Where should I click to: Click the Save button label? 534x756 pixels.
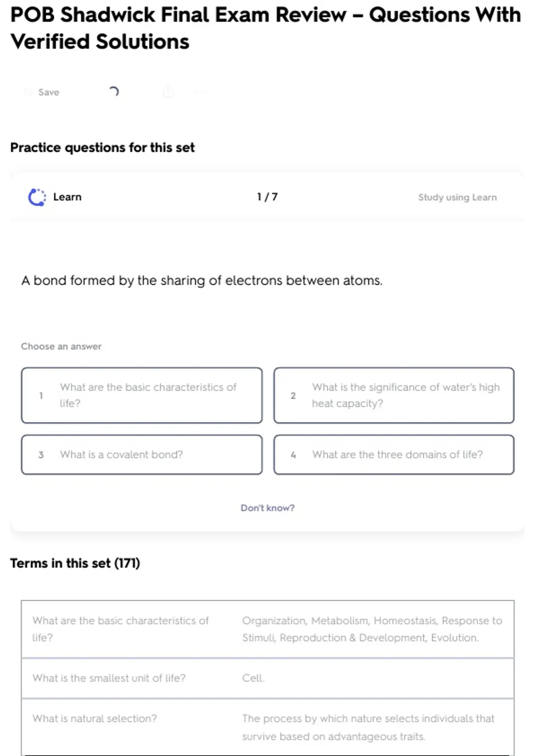[x=49, y=92]
